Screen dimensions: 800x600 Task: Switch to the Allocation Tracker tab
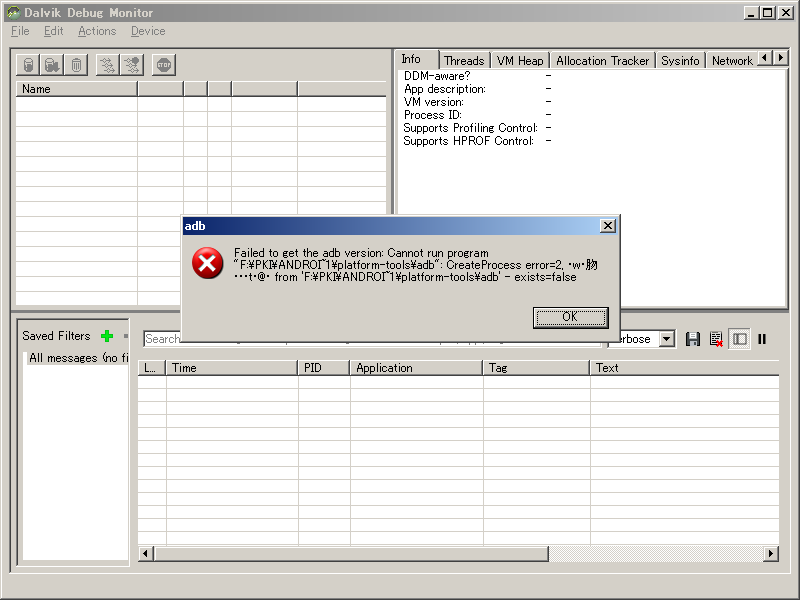pyautogui.click(x=603, y=61)
